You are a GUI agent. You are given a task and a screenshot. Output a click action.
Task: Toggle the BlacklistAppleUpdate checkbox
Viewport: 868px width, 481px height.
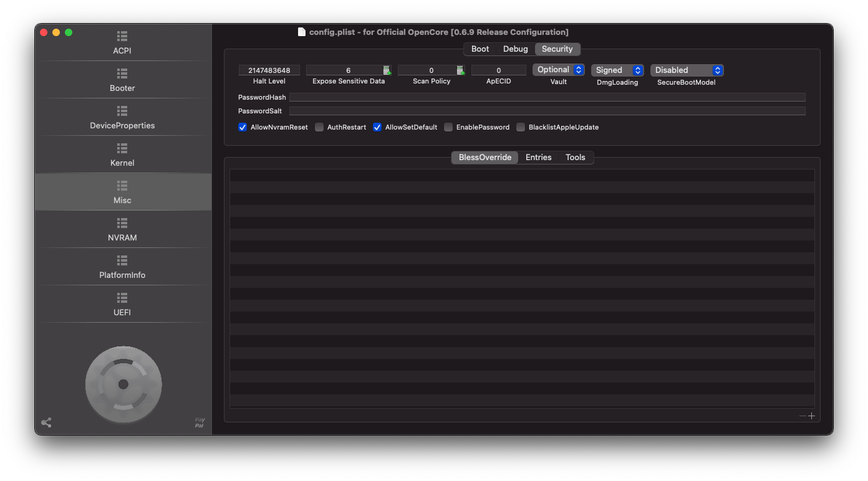(521, 127)
